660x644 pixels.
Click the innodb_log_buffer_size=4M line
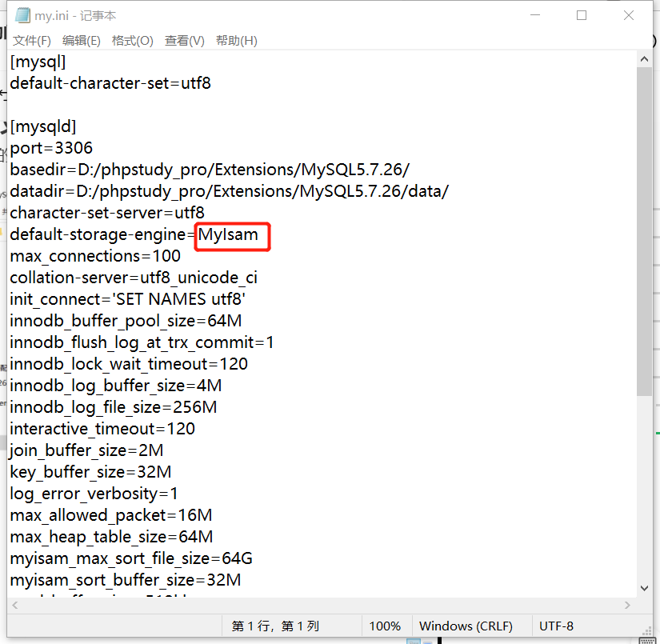click(x=116, y=386)
